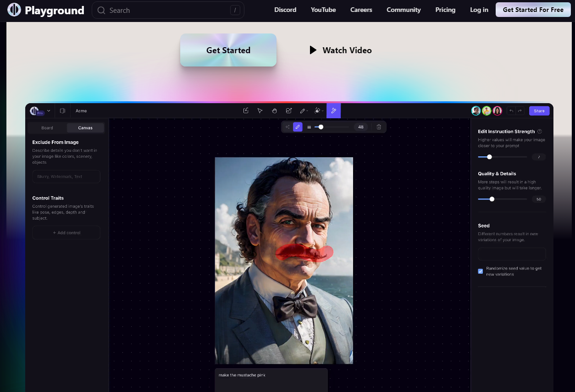Viewport: 575px width, 392px height.
Task: Click the Control Traits heading
Action: click(x=48, y=198)
